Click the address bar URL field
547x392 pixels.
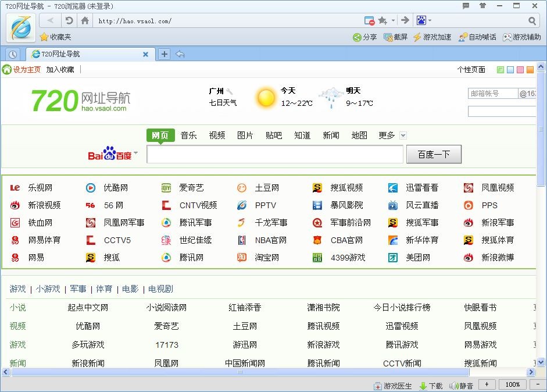[227, 21]
